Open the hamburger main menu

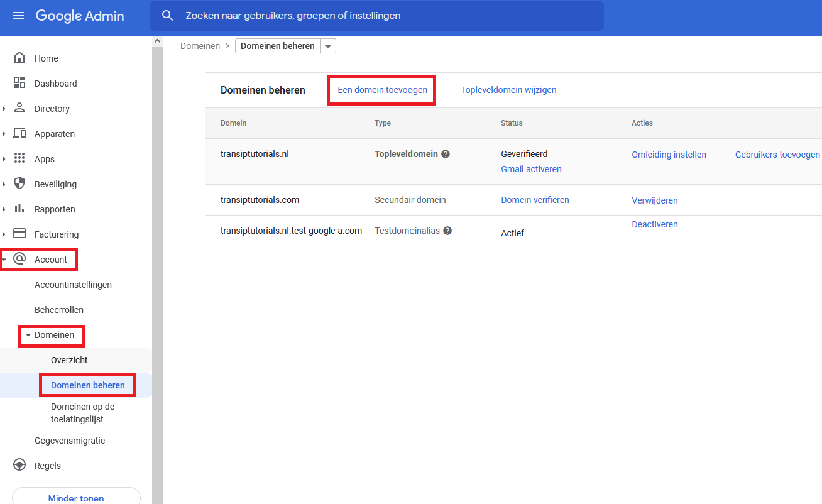coord(18,16)
